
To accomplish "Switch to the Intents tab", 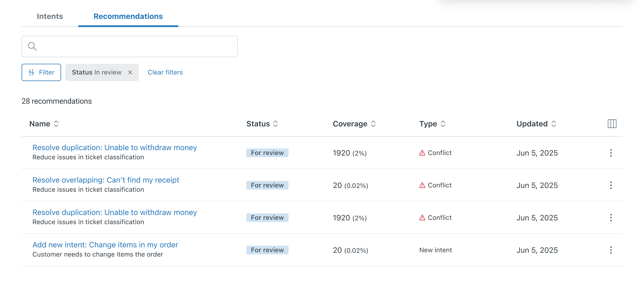I will point(50,16).
